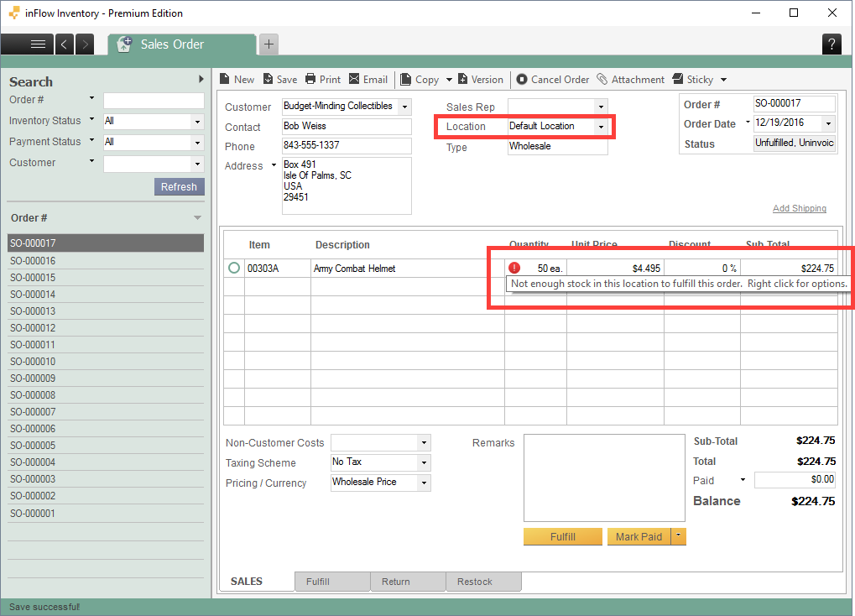Image resolution: width=855 pixels, height=616 pixels.
Task: Open Mark Paid split-button arrow
Action: coord(678,536)
